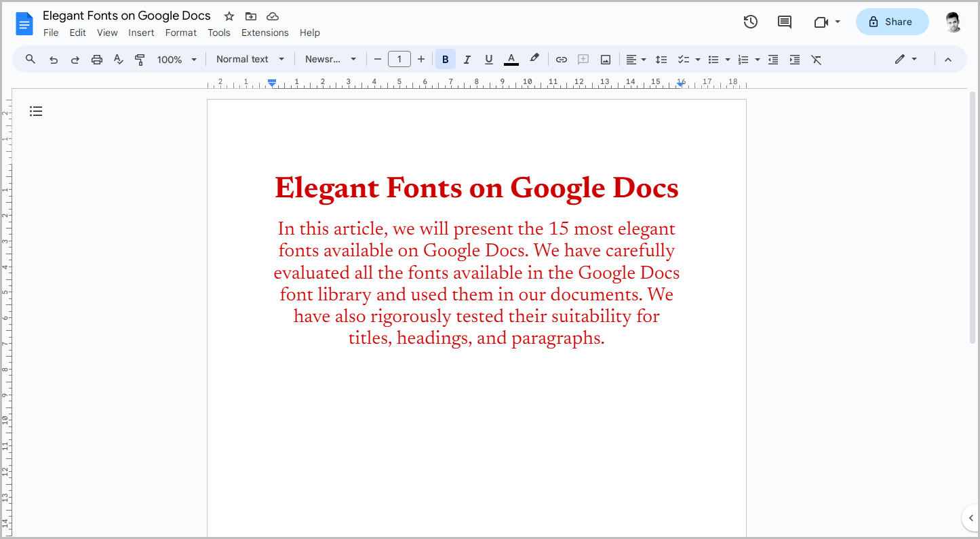Click the Share button
The image size is (980, 539).
[x=892, y=22]
